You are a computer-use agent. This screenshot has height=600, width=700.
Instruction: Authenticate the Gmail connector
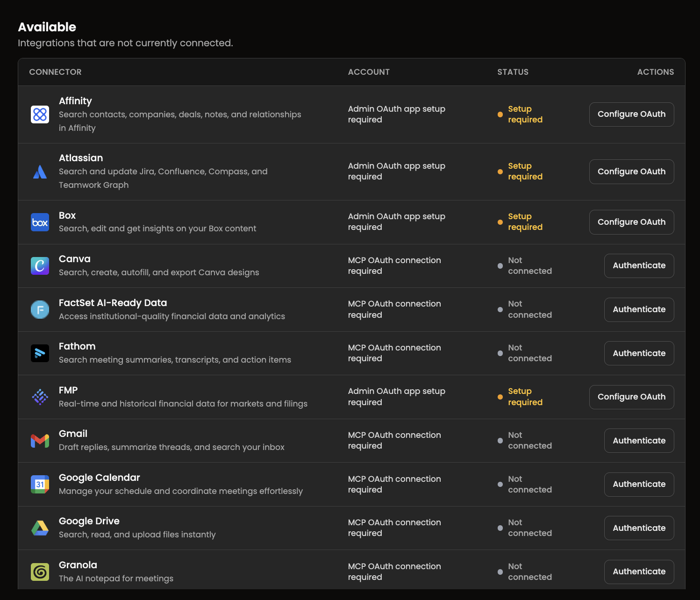[639, 441]
